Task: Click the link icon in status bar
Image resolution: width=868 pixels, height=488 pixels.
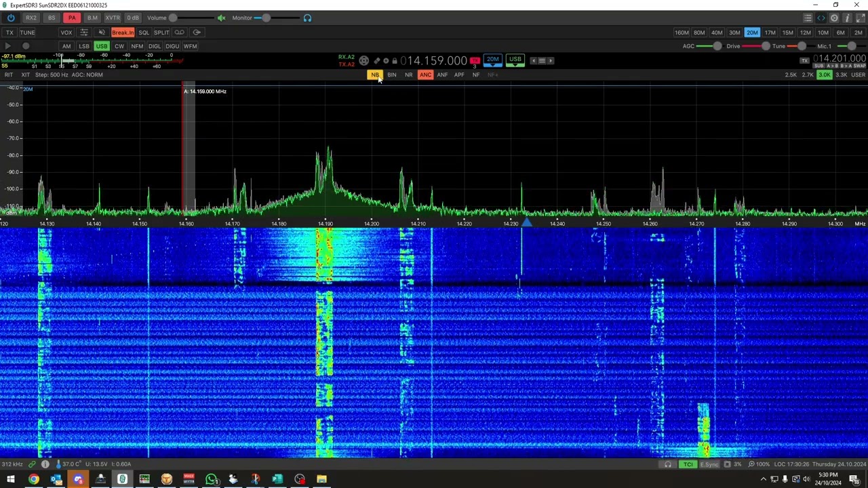Action: [33, 464]
